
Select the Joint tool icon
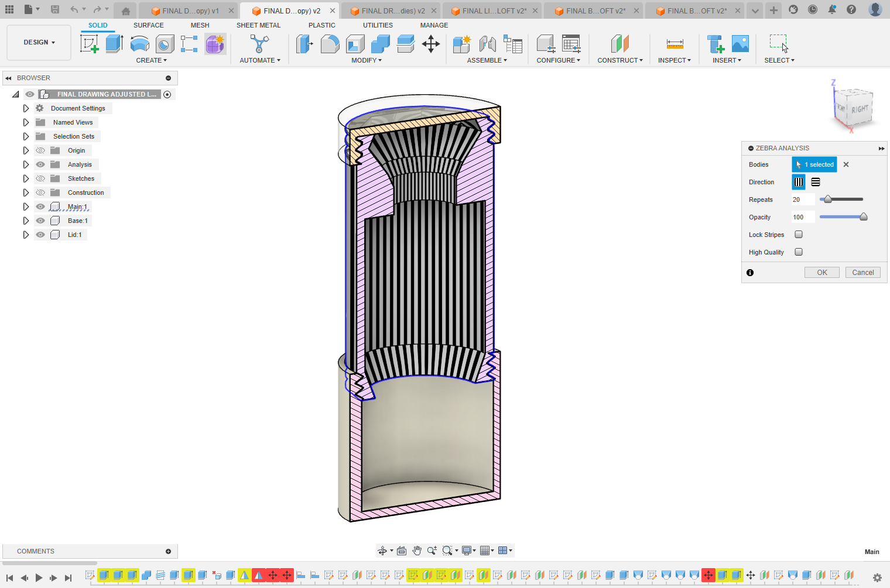pos(487,44)
